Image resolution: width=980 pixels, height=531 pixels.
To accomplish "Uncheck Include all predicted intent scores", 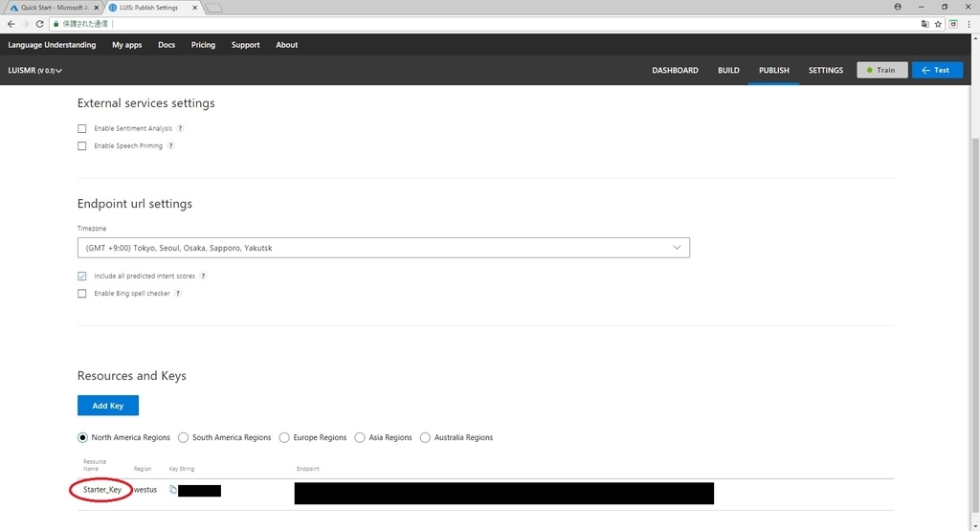I will click(x=82, y=277).
